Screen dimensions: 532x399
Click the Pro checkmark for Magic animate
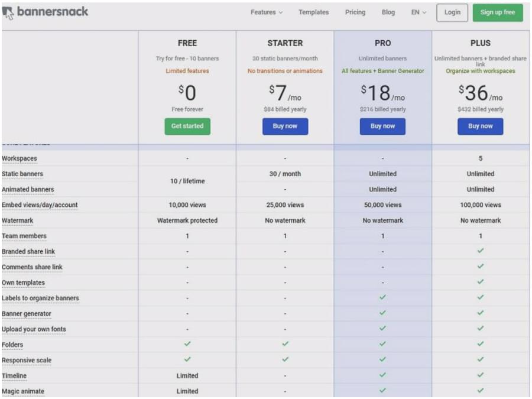coord(382,391)
